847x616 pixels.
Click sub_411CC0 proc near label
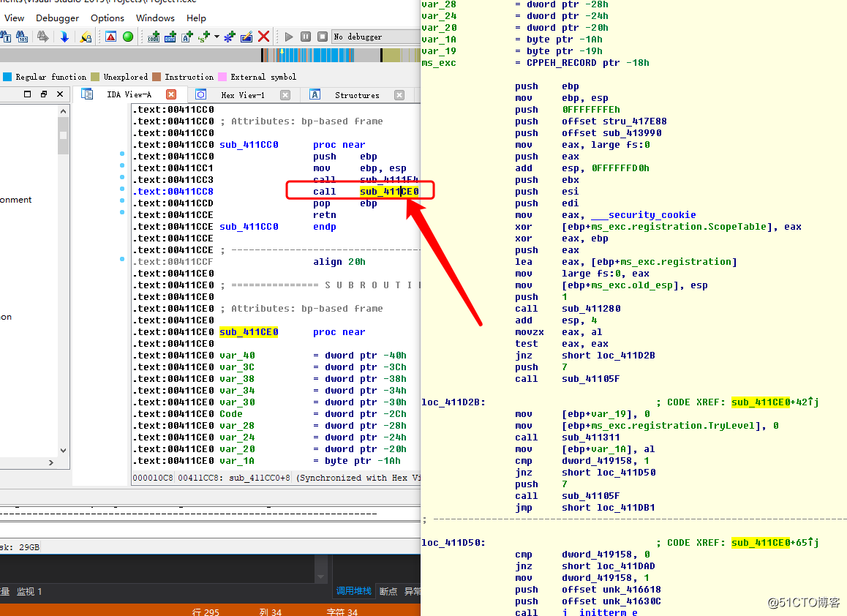pos(249,145)
